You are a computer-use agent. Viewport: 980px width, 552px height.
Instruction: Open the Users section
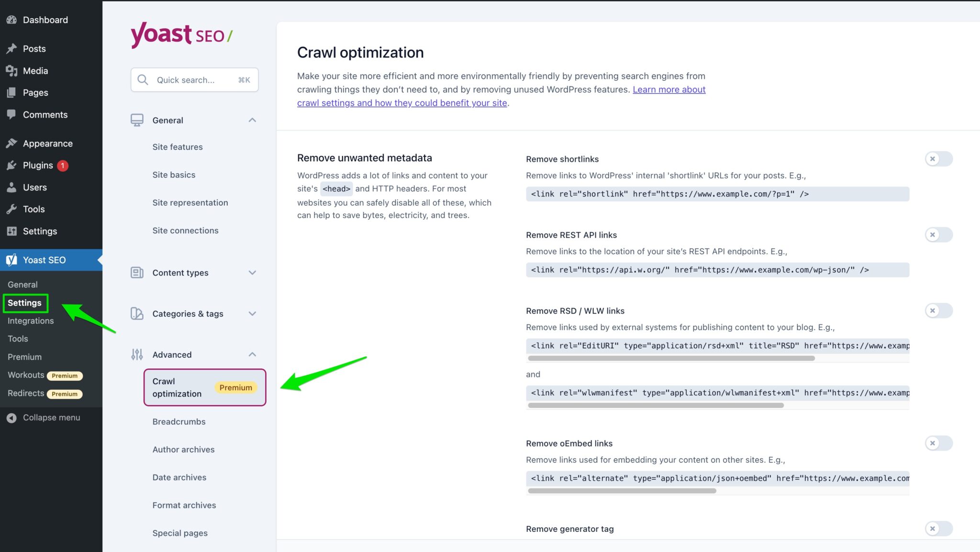click(34, 187)
